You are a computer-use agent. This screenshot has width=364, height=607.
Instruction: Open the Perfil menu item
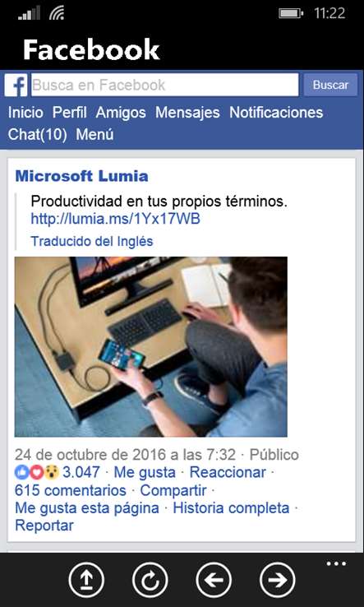[x=70, y=113]
